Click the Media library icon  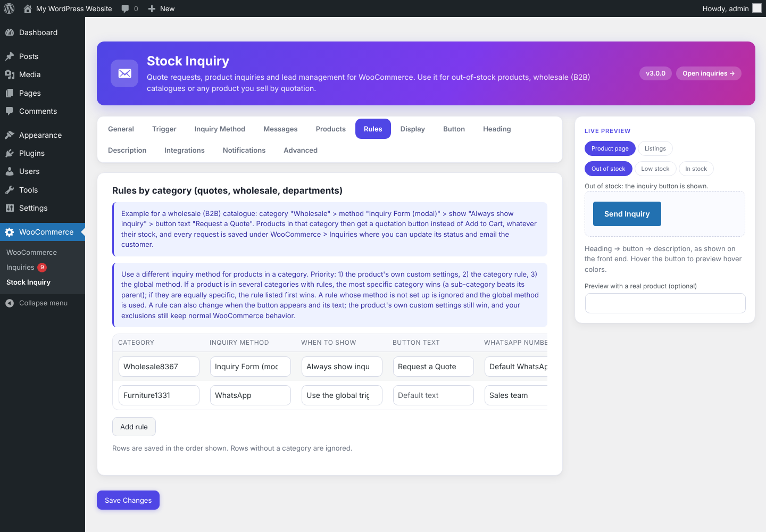pyautogui.click(x=10, y=74)
